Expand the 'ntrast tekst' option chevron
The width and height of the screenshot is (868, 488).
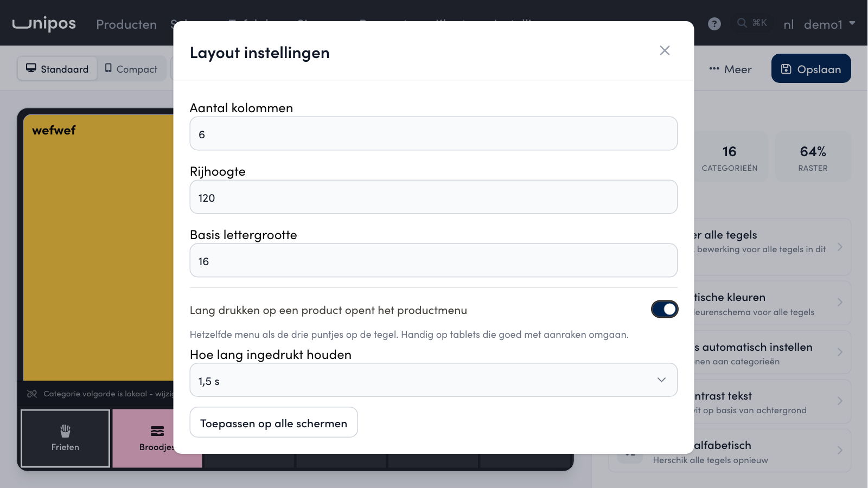tap(840, 401)
